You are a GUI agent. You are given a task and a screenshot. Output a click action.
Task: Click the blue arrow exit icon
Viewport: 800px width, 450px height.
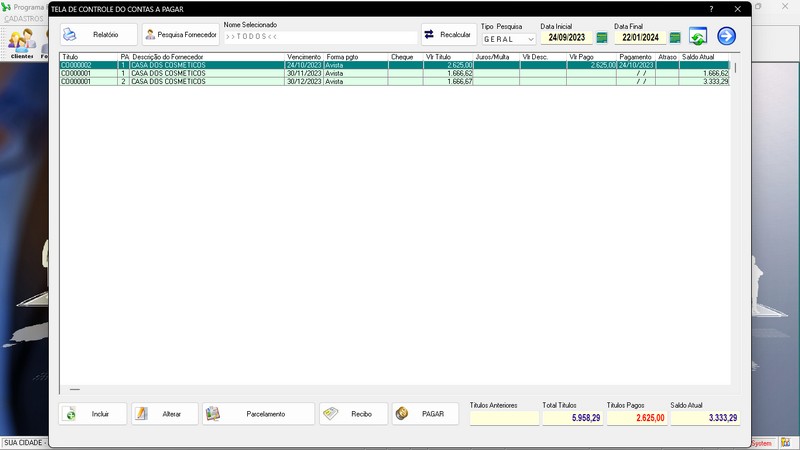(x=726, y=36)
